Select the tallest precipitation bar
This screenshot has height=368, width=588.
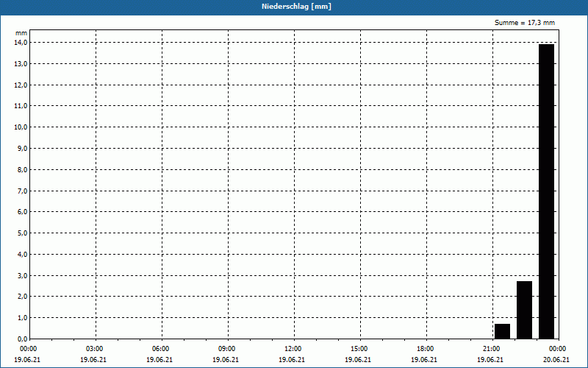(546, 191)
